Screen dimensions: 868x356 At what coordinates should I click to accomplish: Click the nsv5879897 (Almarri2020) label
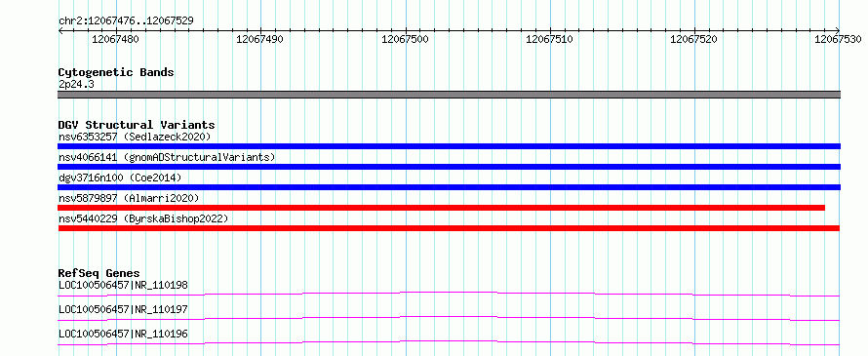(129, 198)
